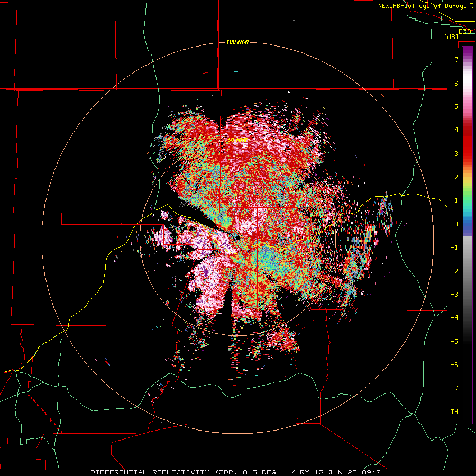Click the "-7" value on the color scale
Viewport: 476px width, 476px height.
click(x=454, y=388)
